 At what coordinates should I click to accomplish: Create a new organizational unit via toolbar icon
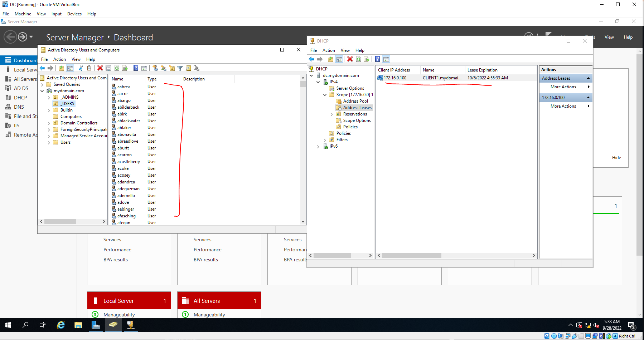pyautogui.click(x=172, y=68)
